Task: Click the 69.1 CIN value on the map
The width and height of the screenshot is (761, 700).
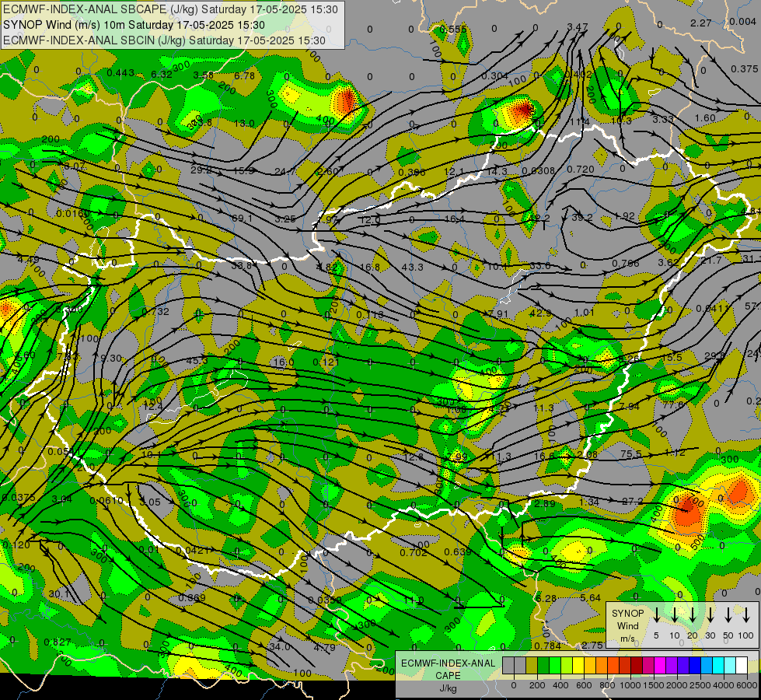Action: pos(242,219)
